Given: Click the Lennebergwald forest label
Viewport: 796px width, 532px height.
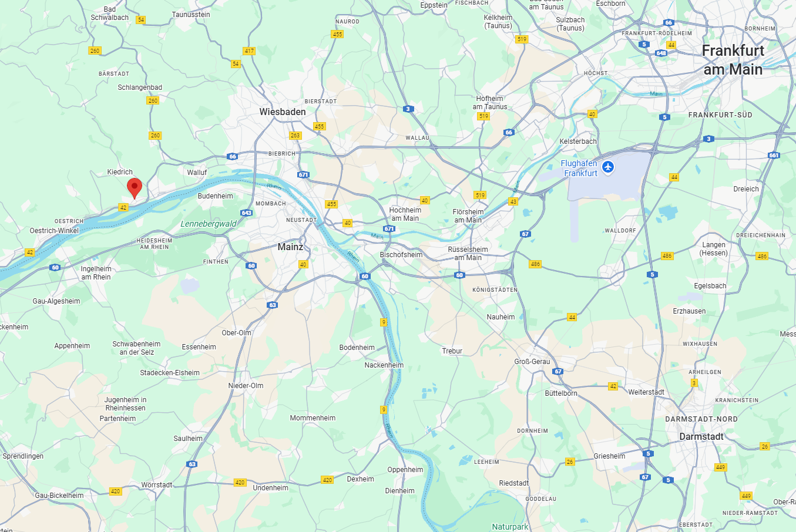Looking at the screenshot, I should coord(209,224).
